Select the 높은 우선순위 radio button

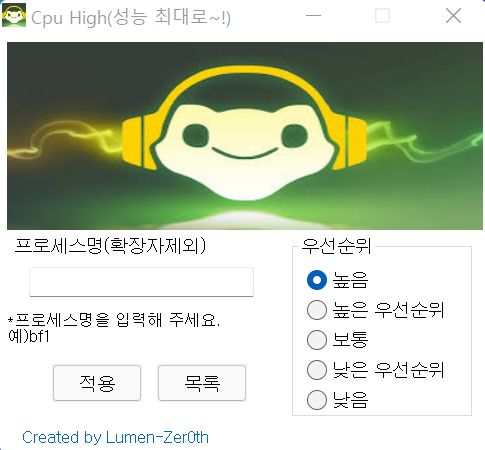[x=317, y=310]
